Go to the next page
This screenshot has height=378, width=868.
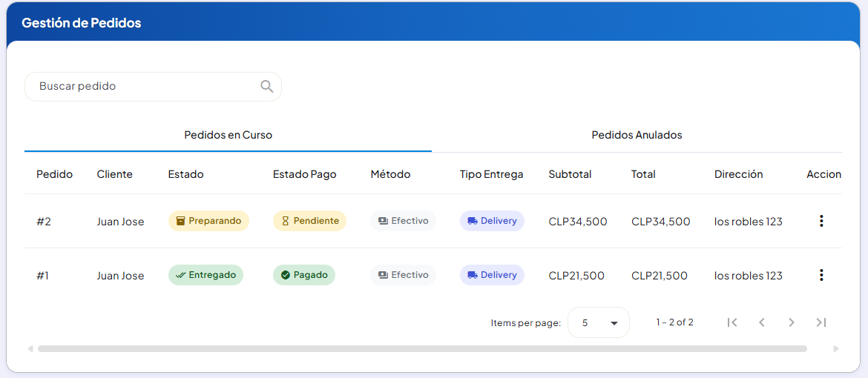tap(792, 322)
